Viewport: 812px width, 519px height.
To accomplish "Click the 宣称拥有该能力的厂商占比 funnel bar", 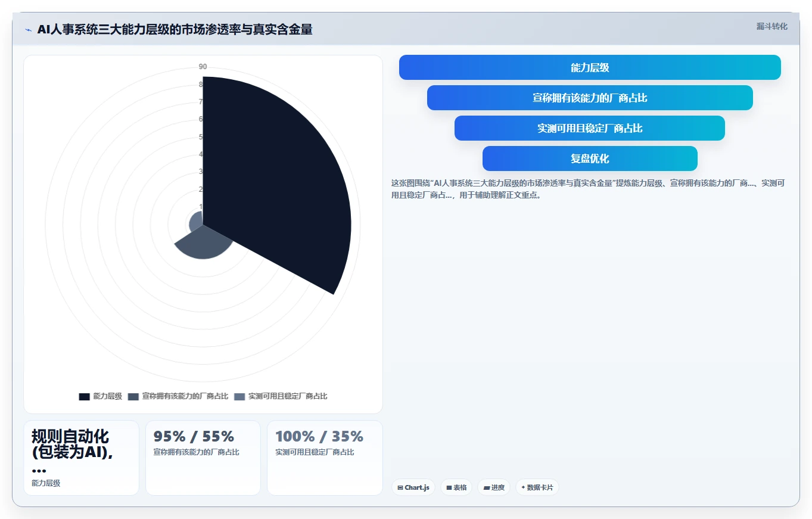I will [590, 98].
